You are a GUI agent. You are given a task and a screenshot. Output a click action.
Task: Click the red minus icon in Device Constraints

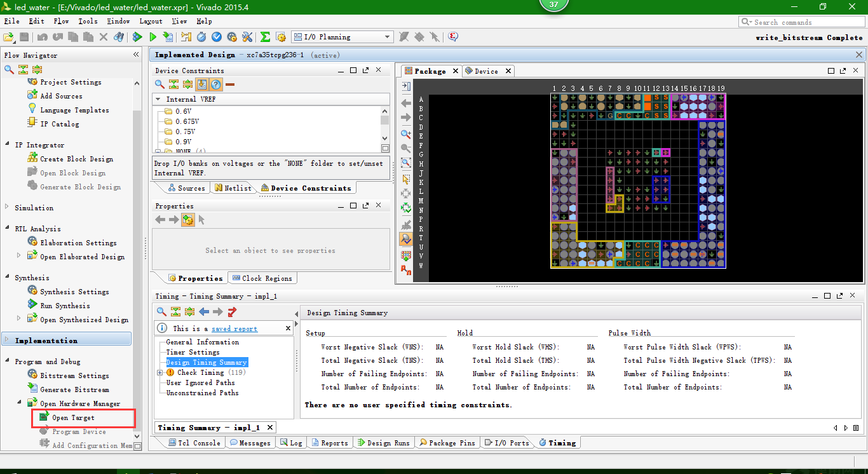pyautogui.click(x=230, y=84)
